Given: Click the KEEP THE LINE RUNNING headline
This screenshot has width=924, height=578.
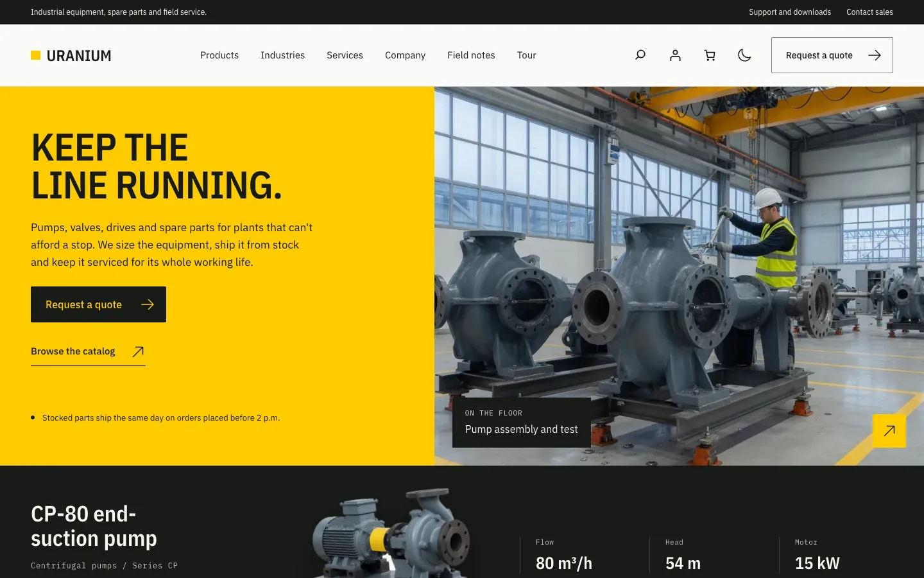Looking at the screenshot, I should point(157,166).
